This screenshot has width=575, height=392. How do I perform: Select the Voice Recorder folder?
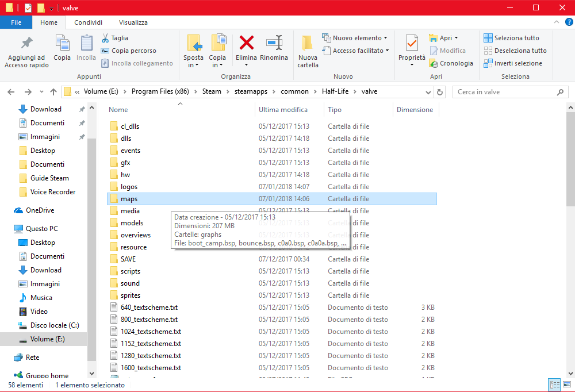53,192
